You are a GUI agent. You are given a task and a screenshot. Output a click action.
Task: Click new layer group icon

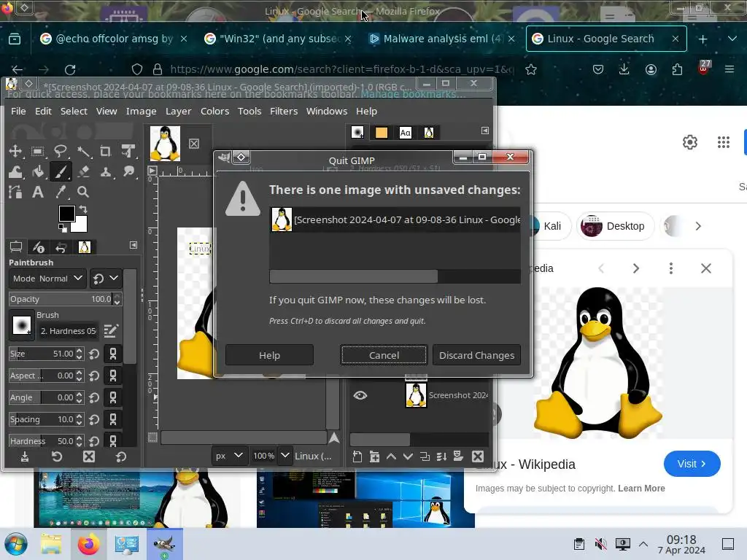[374, 456]
